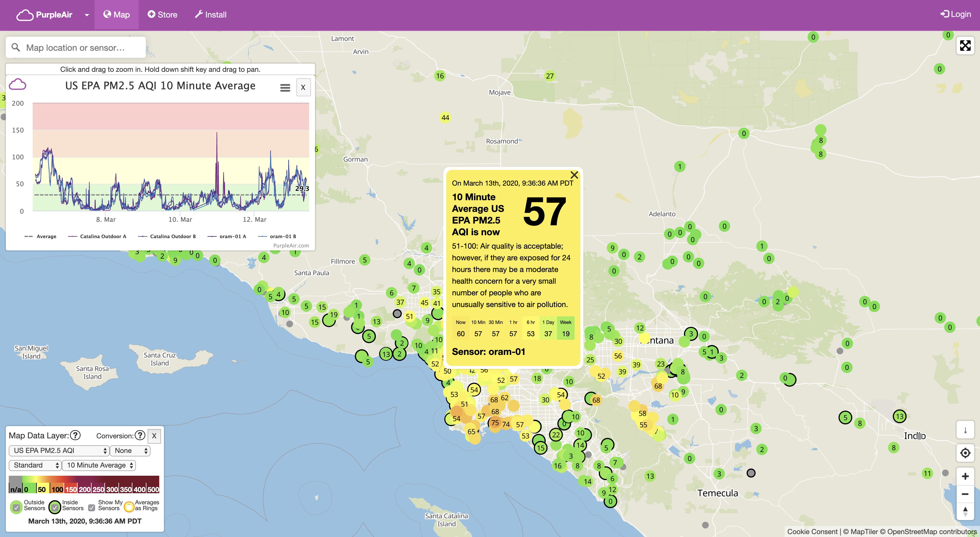The width and height of the screenshot is (980, 537).
Task: Go to the Install page
Action: [x=210, y=15]
